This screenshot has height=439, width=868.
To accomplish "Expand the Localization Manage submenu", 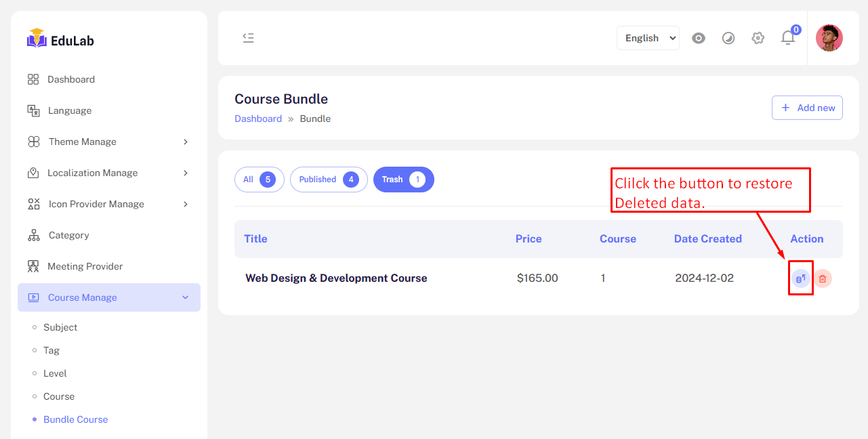I will tap(108, 173).
